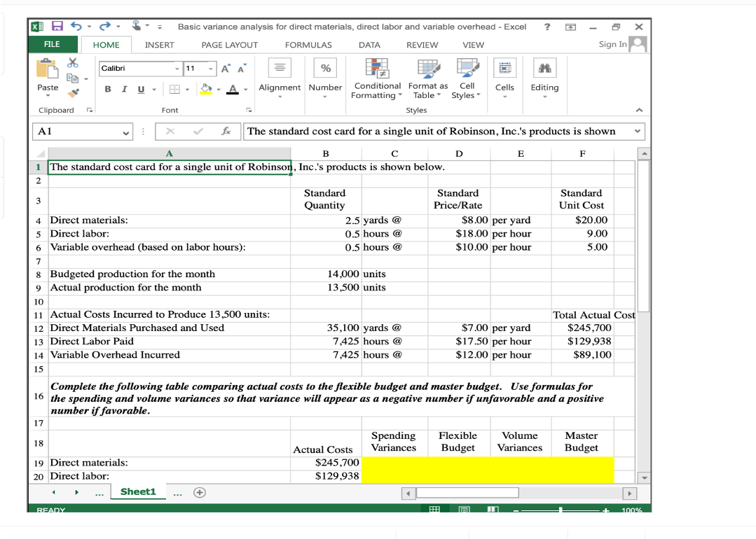Toggle Bold formatting
Image resolution: width=756 pixels, height=539 pixels.
click(106, 90)
